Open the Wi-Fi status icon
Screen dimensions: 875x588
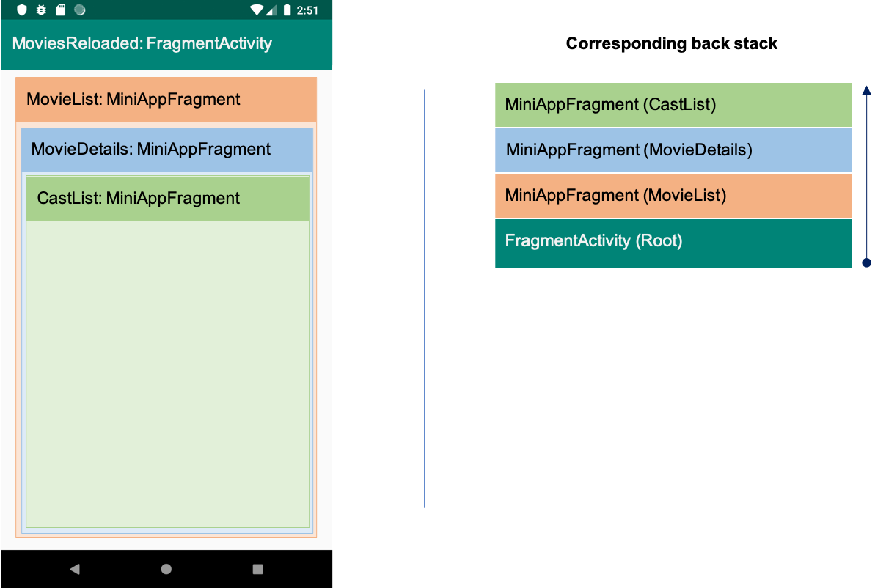(255, 10)
